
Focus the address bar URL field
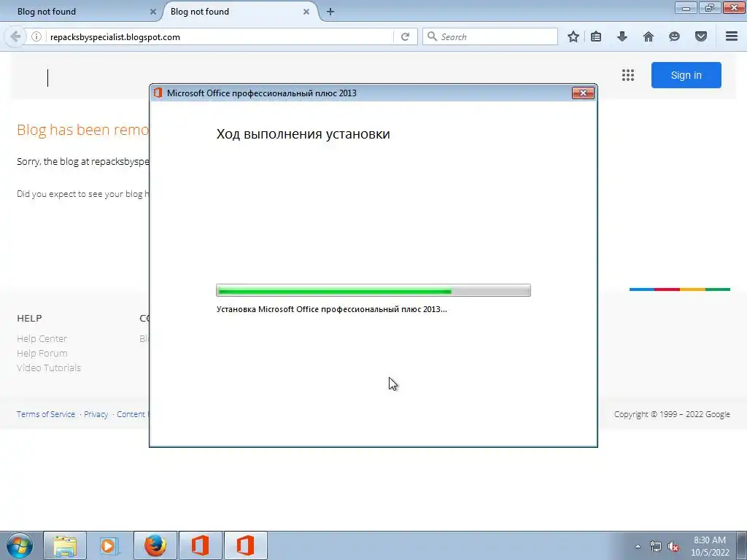click(219, 36)
